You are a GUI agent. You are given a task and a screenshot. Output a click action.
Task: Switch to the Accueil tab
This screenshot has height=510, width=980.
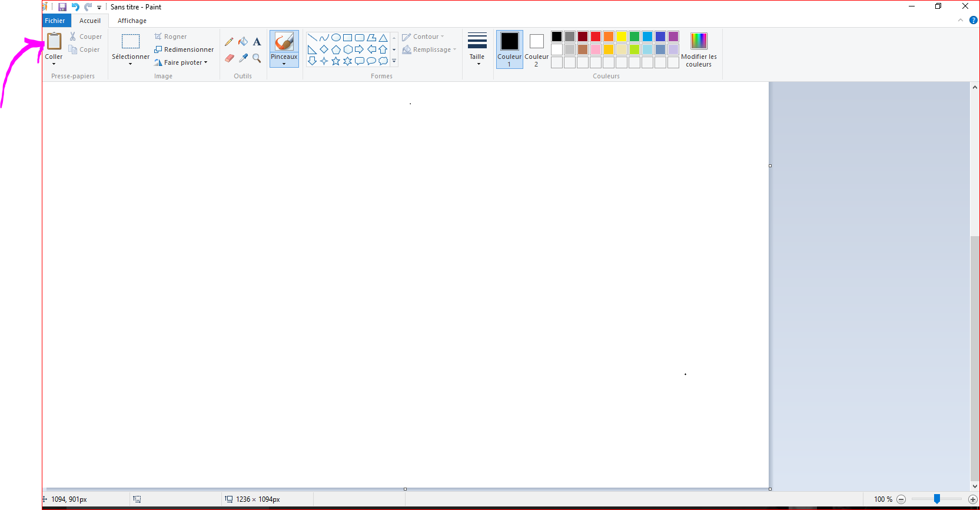tap(90, 21)
